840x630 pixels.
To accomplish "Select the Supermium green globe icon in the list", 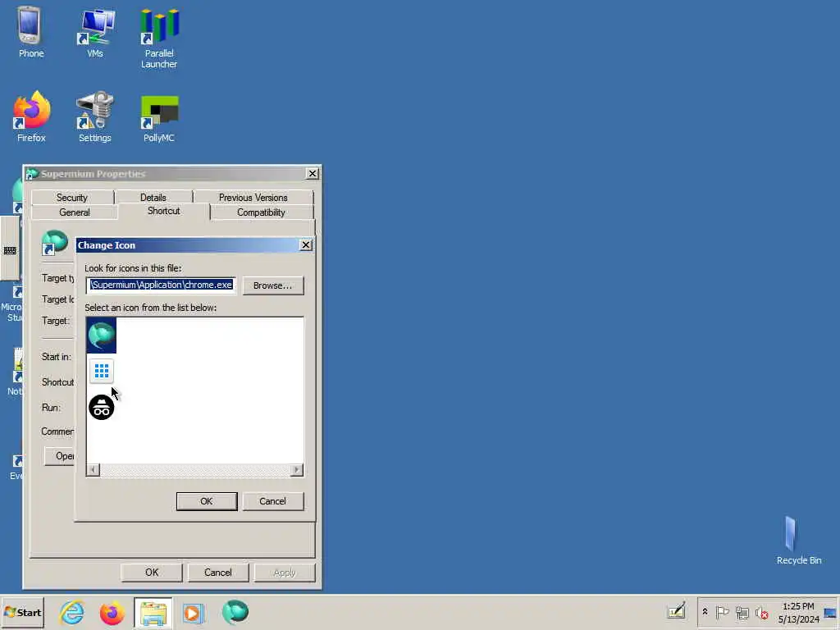I will (x=101, y=336).
